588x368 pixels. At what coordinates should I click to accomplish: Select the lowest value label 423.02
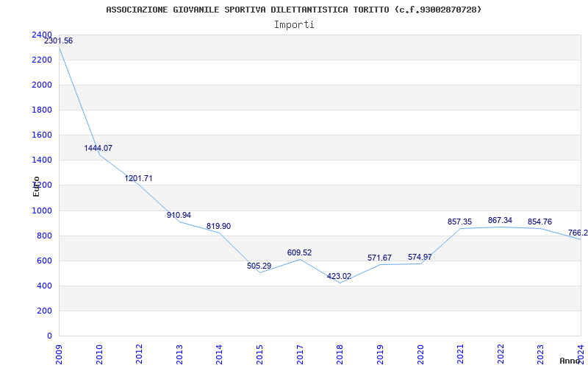pos(339,277)
